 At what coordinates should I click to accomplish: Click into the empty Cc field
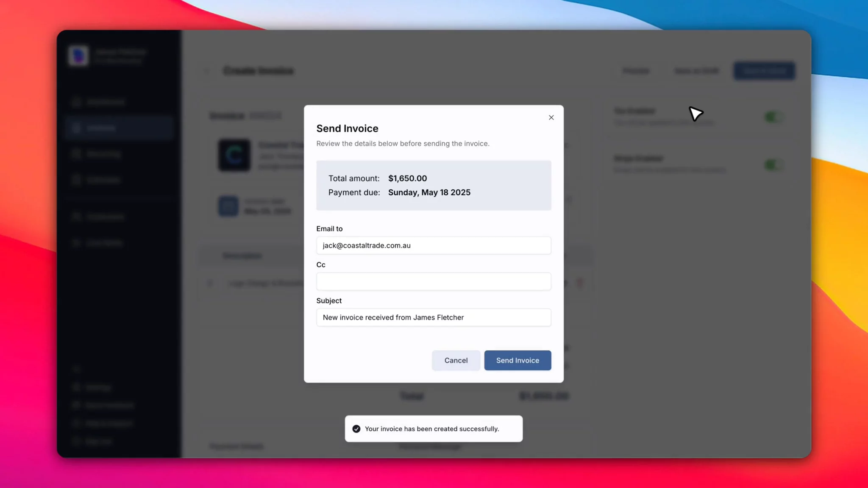(433, 282)
